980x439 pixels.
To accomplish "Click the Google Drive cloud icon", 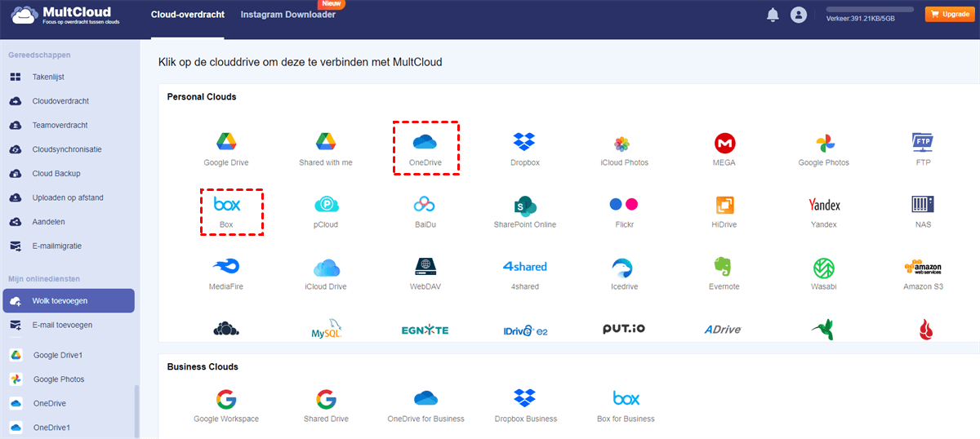I will pyautogui.click(x=226, y=142).
